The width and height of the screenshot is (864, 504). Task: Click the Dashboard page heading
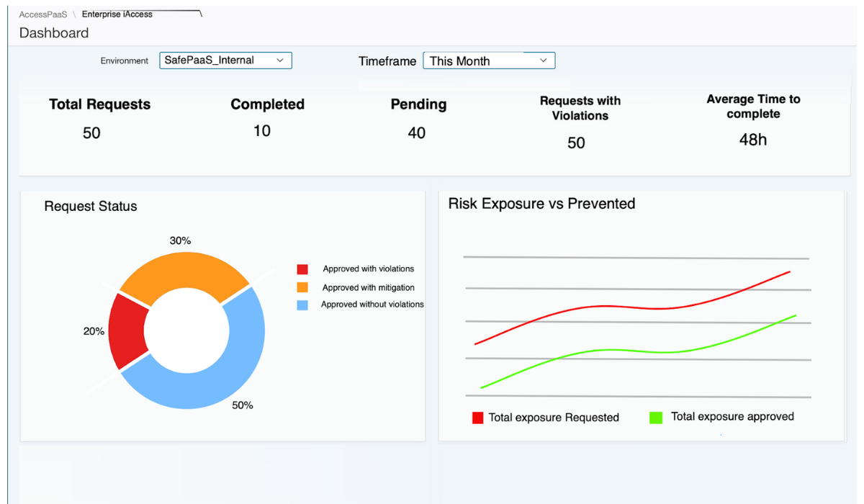click(54, 33)
